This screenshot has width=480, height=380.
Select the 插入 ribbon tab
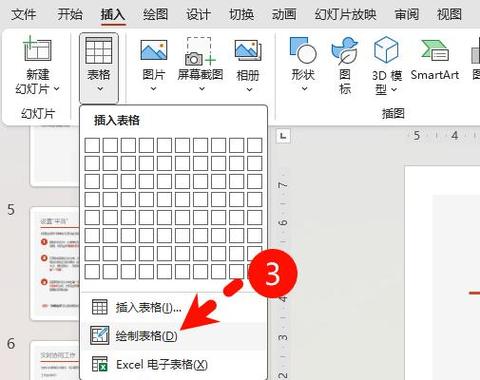point(113,15)
